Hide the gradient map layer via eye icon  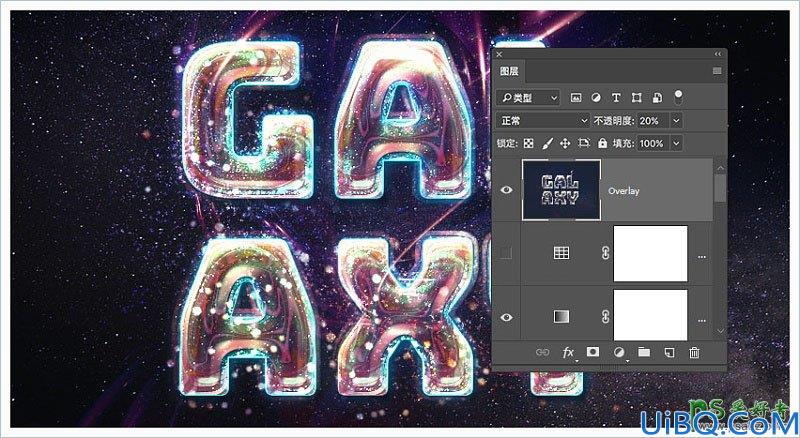pos(506,318)
